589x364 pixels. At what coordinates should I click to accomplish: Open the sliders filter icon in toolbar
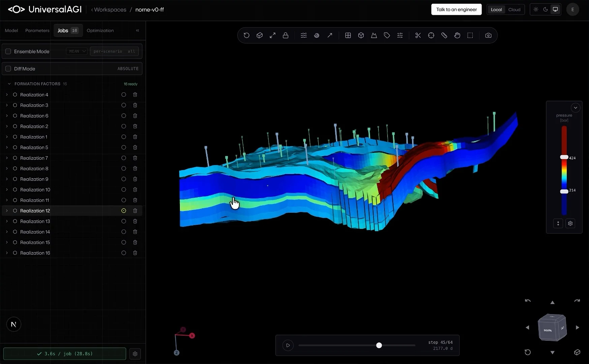pos(400,35)
